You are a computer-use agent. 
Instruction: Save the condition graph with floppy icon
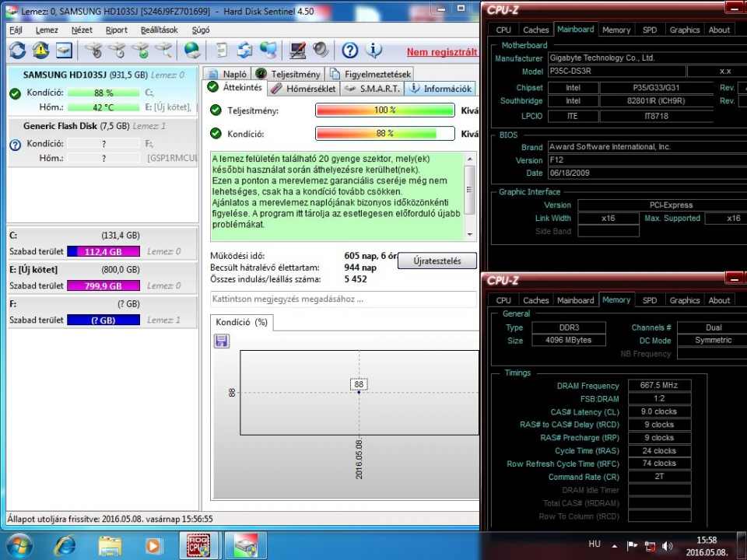click(x=222, y=341)
